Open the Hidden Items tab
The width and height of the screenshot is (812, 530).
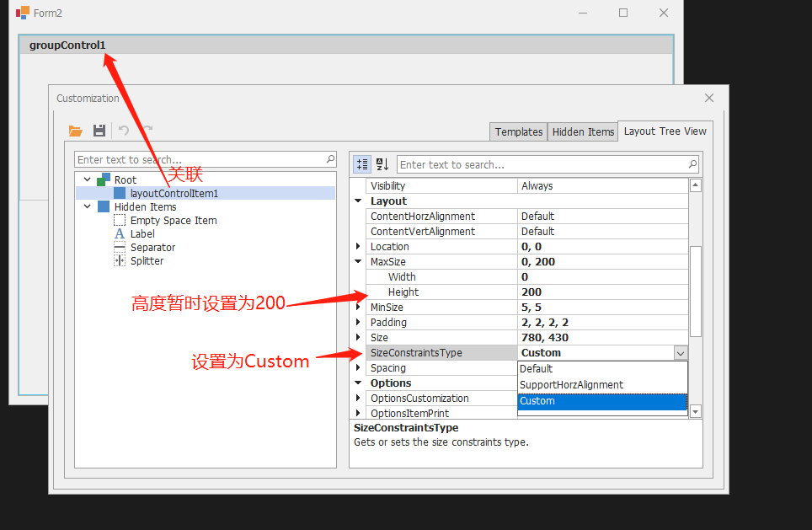(x=582, y=131)
